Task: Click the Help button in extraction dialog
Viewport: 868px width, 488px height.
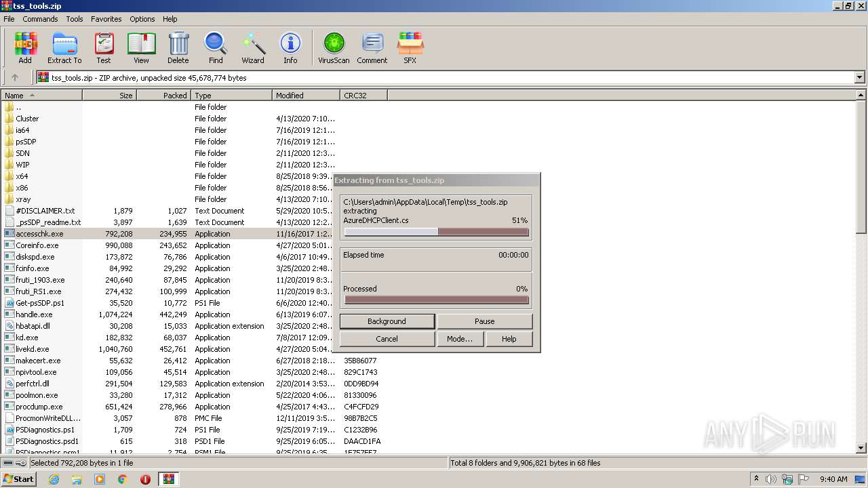Action: pos(509,339)
